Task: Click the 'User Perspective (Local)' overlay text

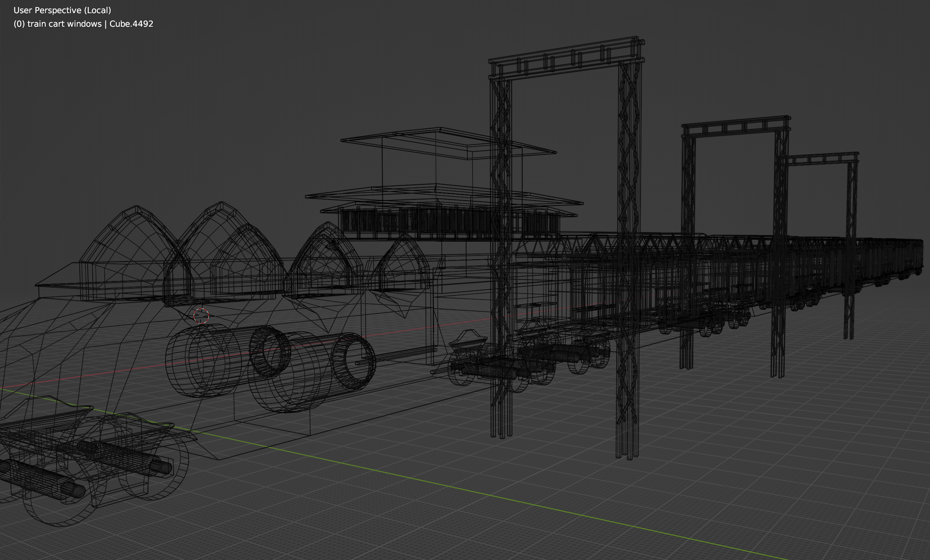Action: pos(62,10)
